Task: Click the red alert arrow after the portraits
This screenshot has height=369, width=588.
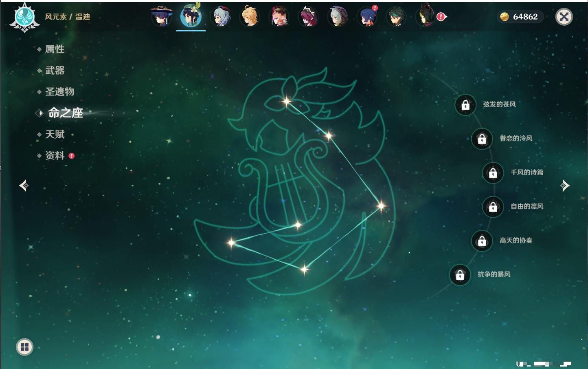Action: (x=442, y=17)
